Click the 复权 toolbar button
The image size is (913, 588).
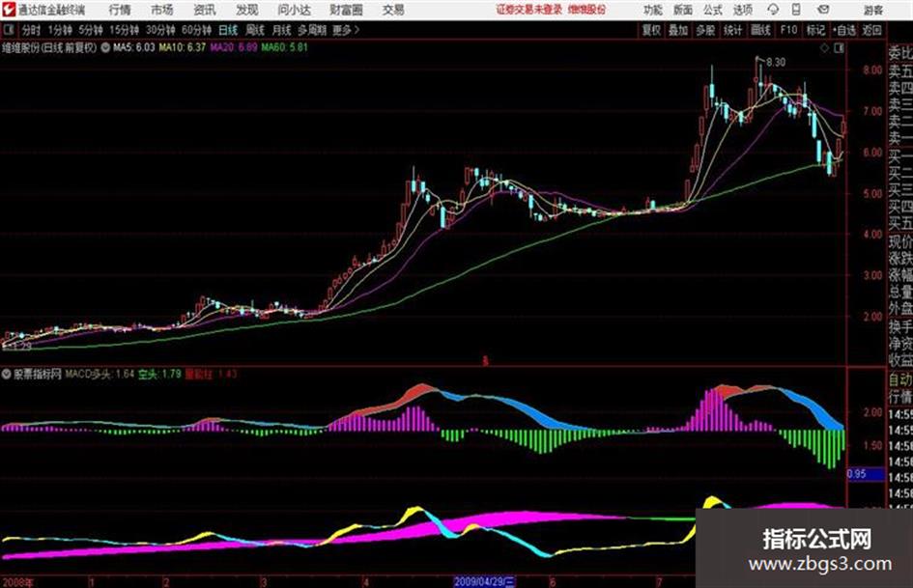click(x=651, y=30)
